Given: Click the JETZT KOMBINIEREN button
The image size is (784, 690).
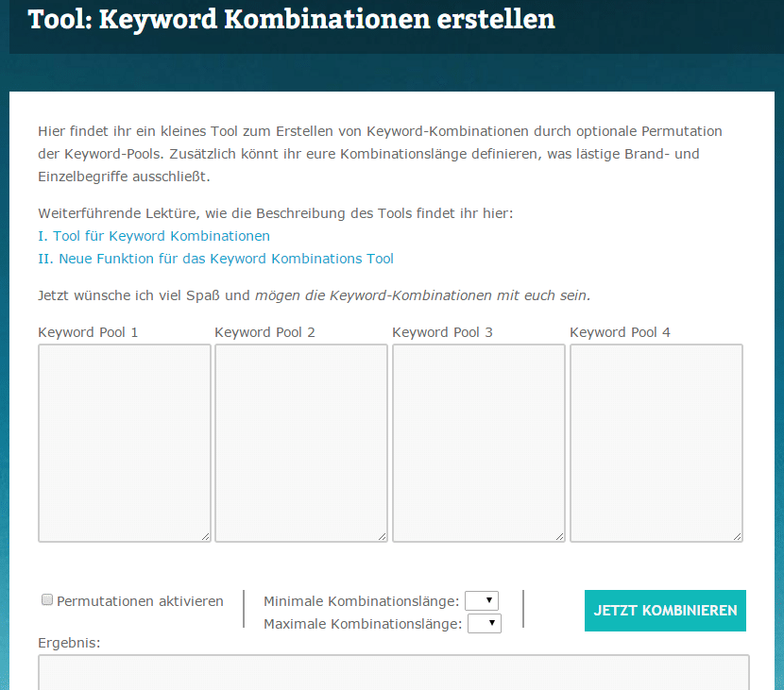Looking at the screenshot, I should pos(665,611).
